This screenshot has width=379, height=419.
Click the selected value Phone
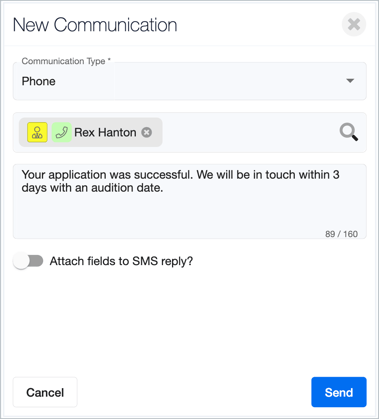click(39, 81)
